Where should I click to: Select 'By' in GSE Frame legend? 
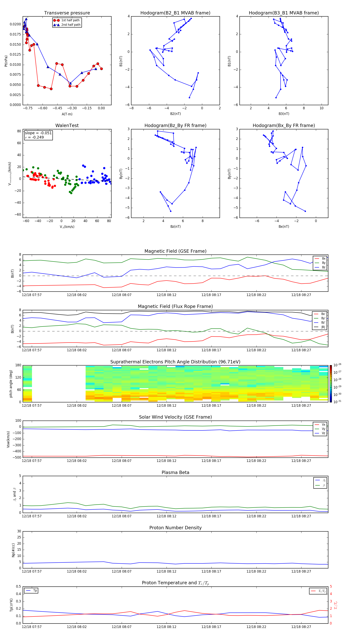click(320, 263)
